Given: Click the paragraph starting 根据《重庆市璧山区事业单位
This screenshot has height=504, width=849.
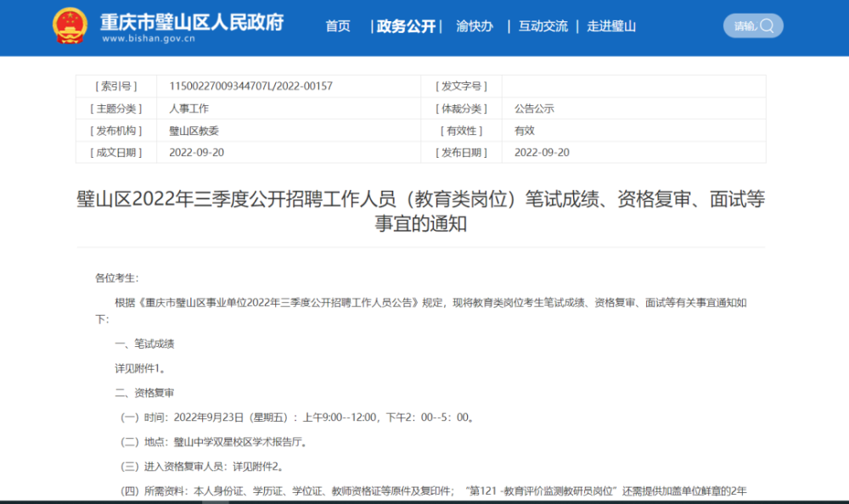Looking at the screenshot, I should click(421, 311).
